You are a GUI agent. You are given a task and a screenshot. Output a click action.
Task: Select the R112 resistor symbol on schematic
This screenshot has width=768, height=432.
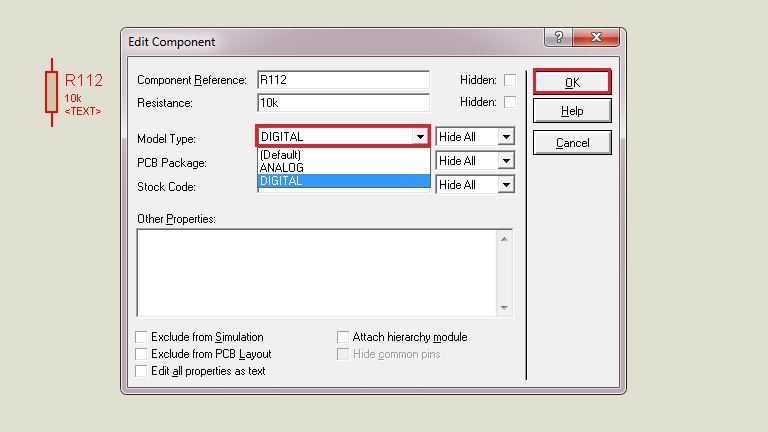(x=52, y=91)
